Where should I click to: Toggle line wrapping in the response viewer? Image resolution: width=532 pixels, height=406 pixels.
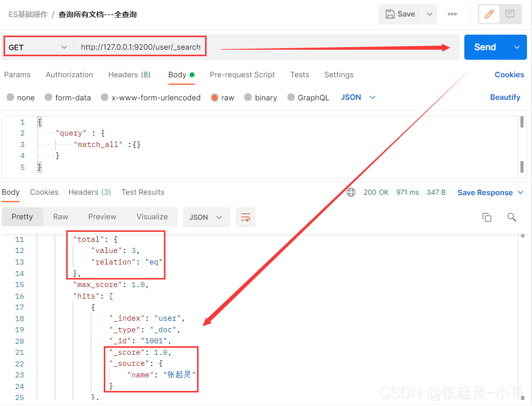coord(245,217)
